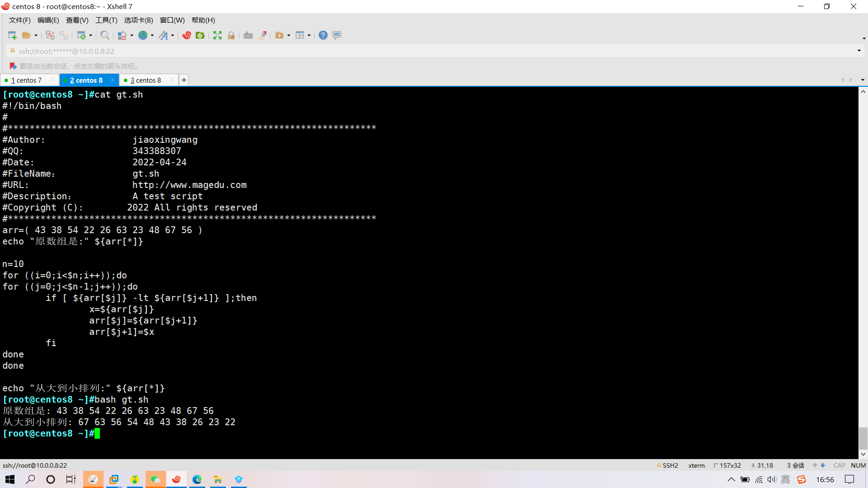Switch to the 3 centos 8 tab
Viewport: 868px width, 488px height.
pyautogui.click(x=146, y=80)
